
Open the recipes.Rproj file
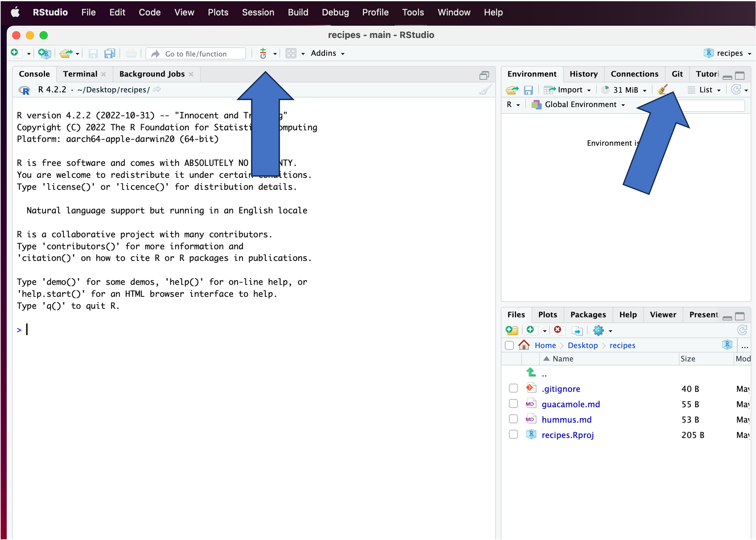[x=567, y=435]
